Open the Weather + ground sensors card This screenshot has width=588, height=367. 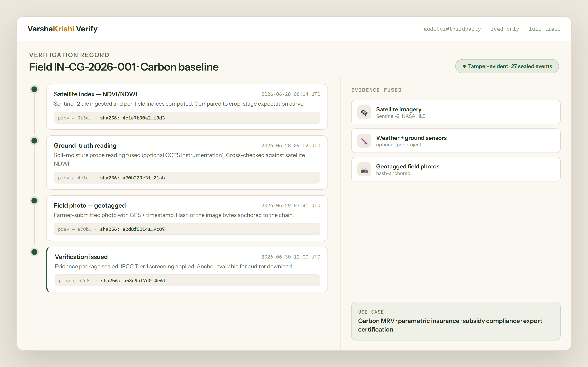[x=455, y=141]
